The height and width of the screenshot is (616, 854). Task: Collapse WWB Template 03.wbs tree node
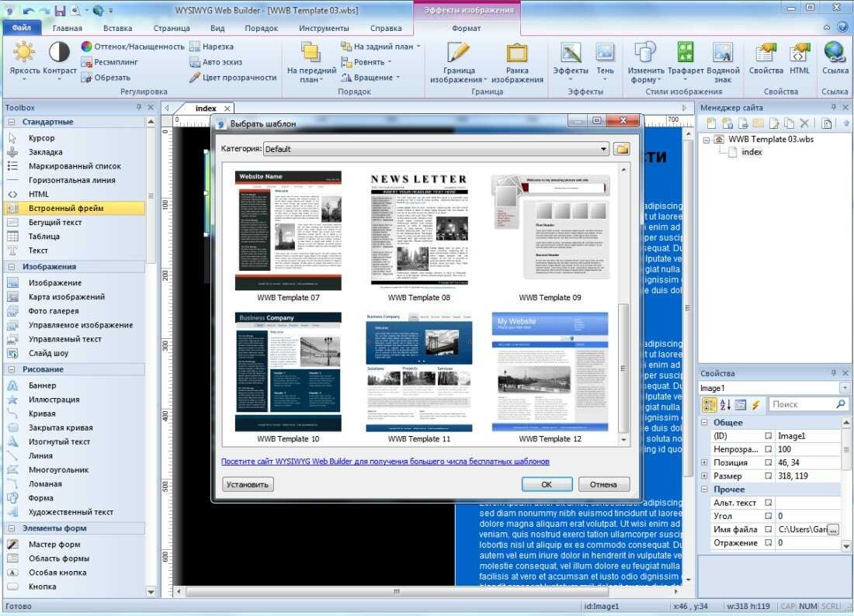pos(706,140)
